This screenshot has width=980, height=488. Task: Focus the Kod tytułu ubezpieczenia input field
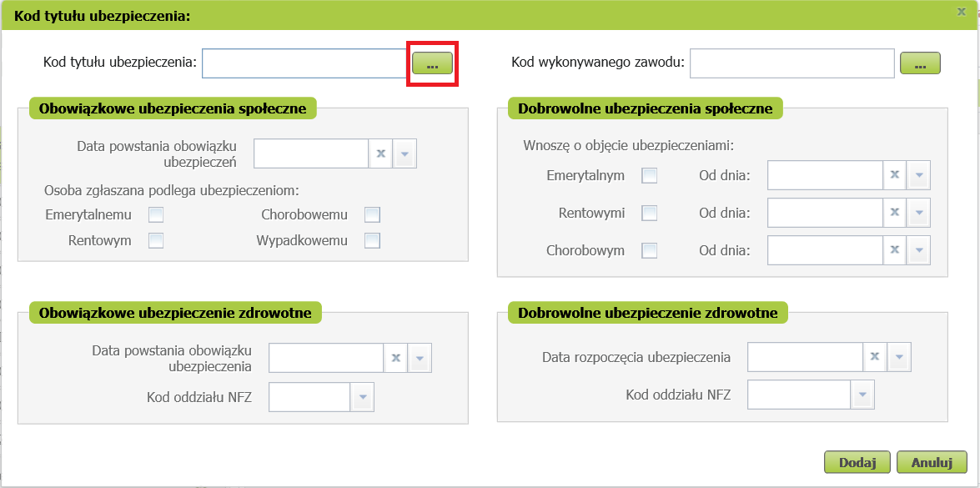pos(304,63)
